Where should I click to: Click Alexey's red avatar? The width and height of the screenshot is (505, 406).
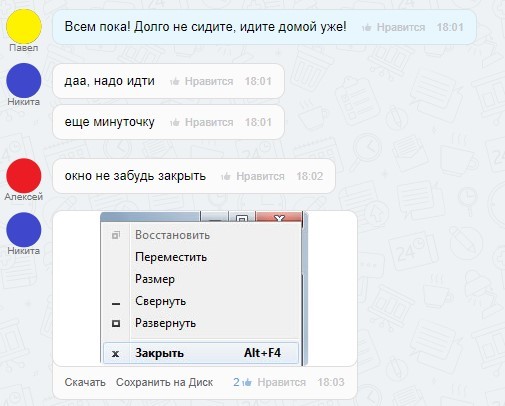[24, 176]
